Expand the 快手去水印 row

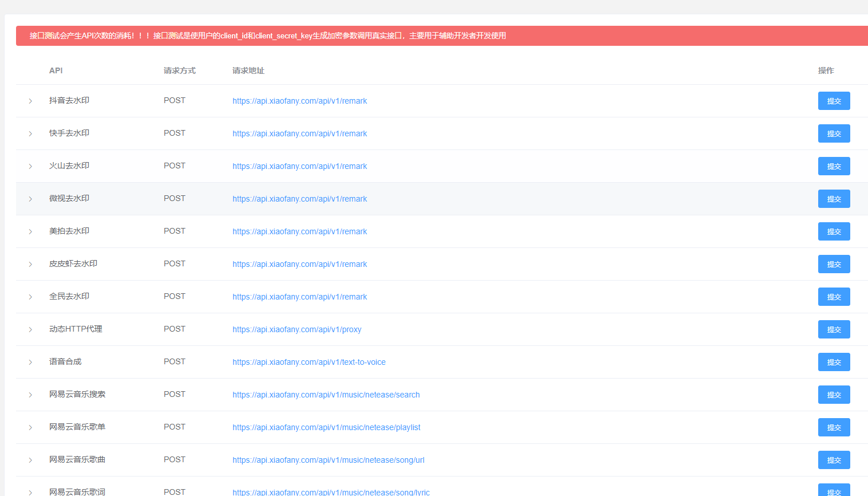(30, 133)
